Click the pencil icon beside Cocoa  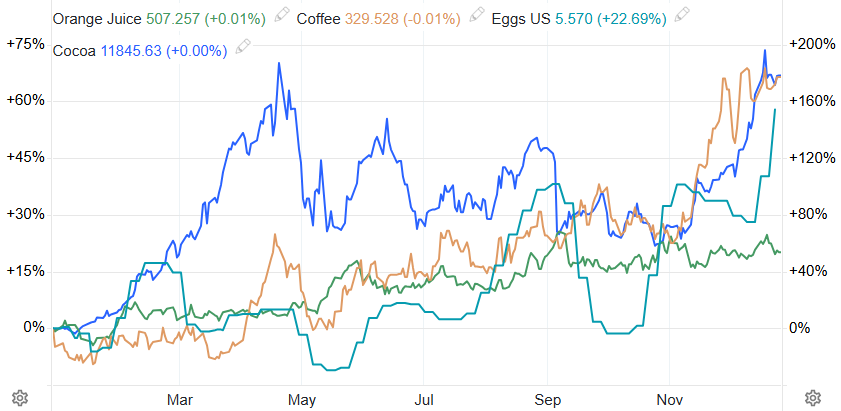(242, 48)
